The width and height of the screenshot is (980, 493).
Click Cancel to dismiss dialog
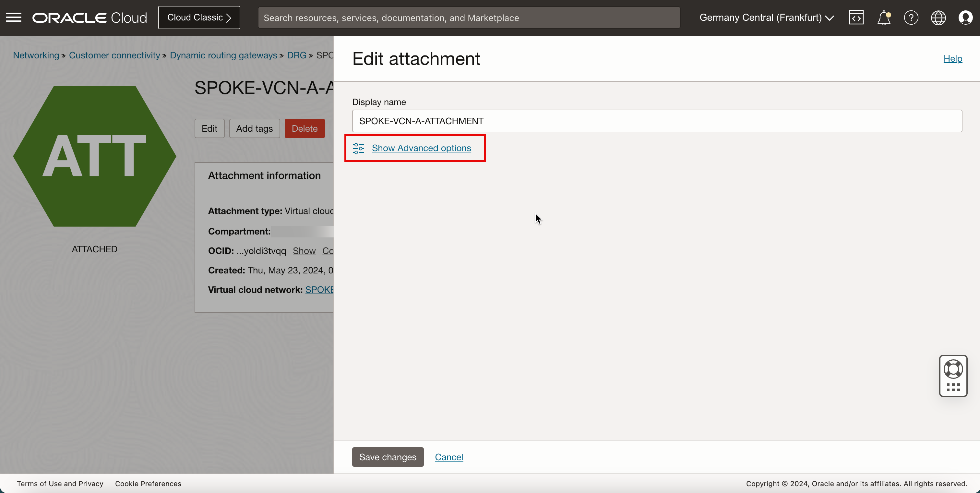tap(449, 457)
